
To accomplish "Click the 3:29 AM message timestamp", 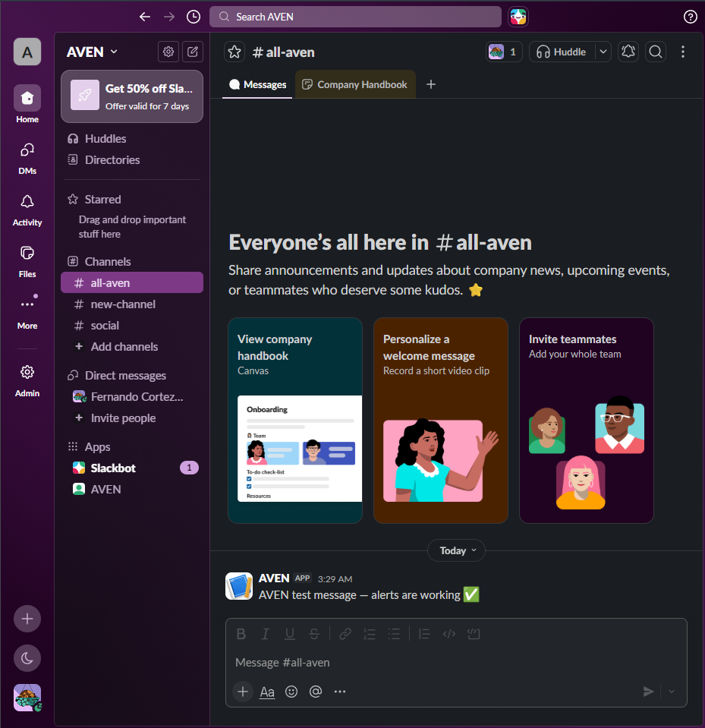I will pos(335,579).
